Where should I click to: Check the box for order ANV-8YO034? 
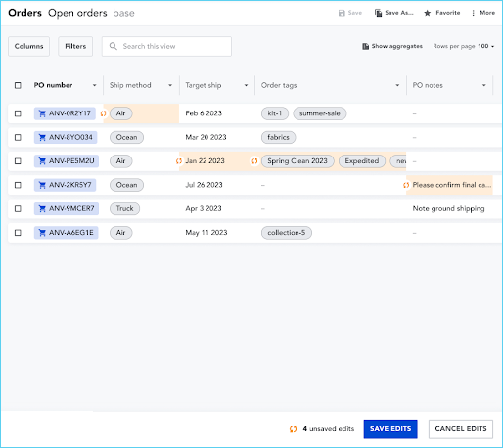18,137
